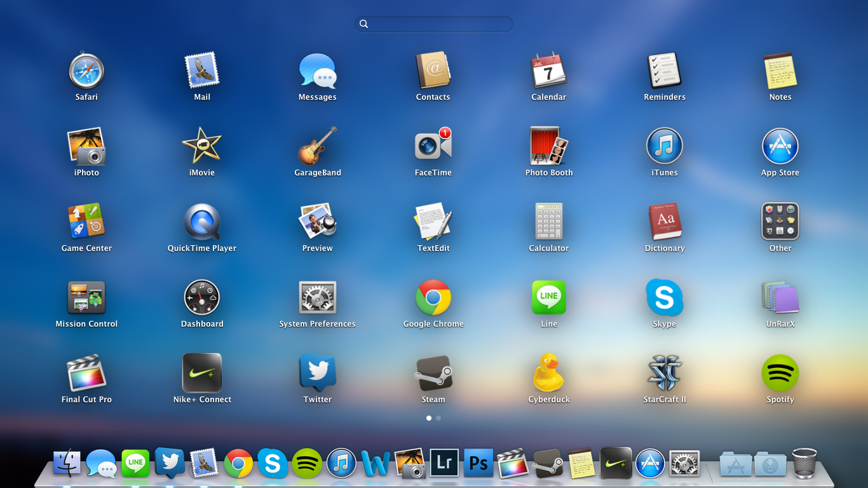Open StarCraft II

coord(665,373)
